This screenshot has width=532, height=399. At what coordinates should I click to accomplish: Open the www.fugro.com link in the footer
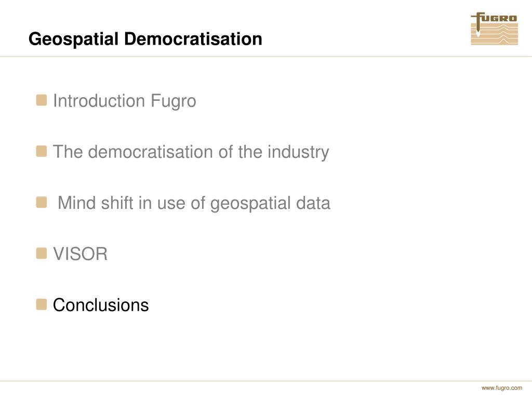coord(502,388)
